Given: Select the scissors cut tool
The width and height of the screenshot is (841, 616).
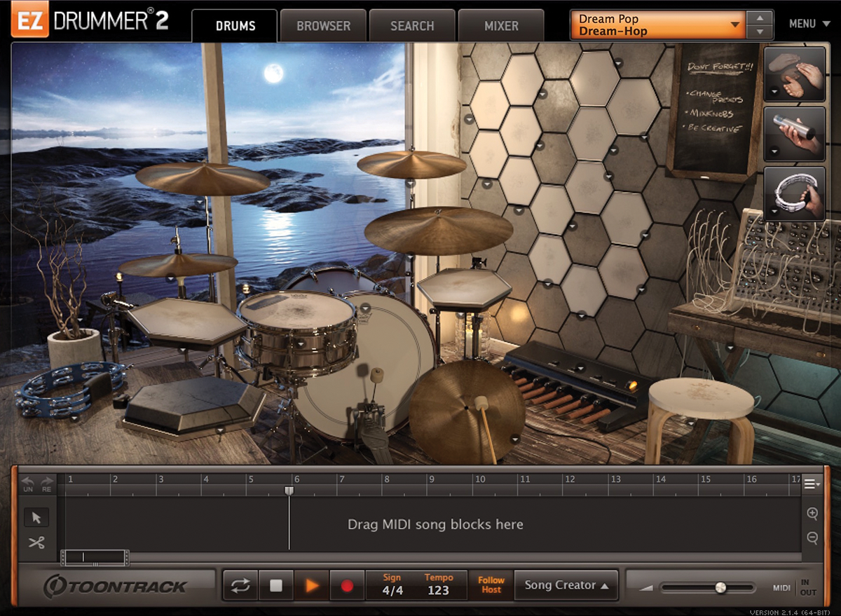Looking at the screenshot, I should tap(36, 542).
